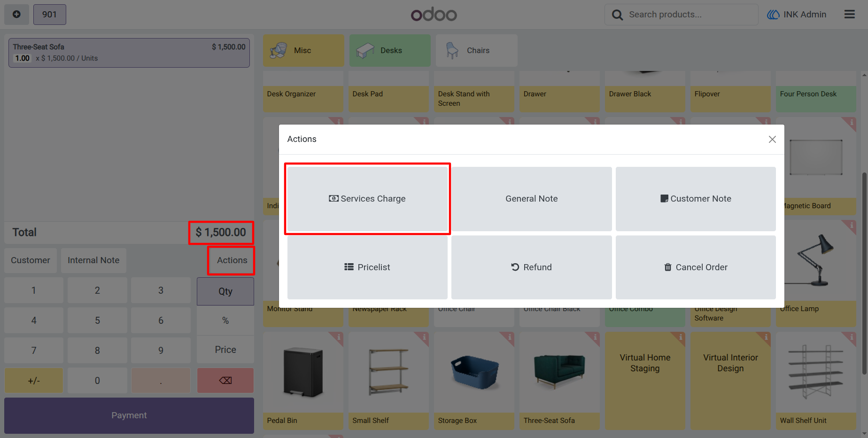The image size is (868, 438).
Task: Click the plus icon to add new order
Action: [x=17, y=15]
